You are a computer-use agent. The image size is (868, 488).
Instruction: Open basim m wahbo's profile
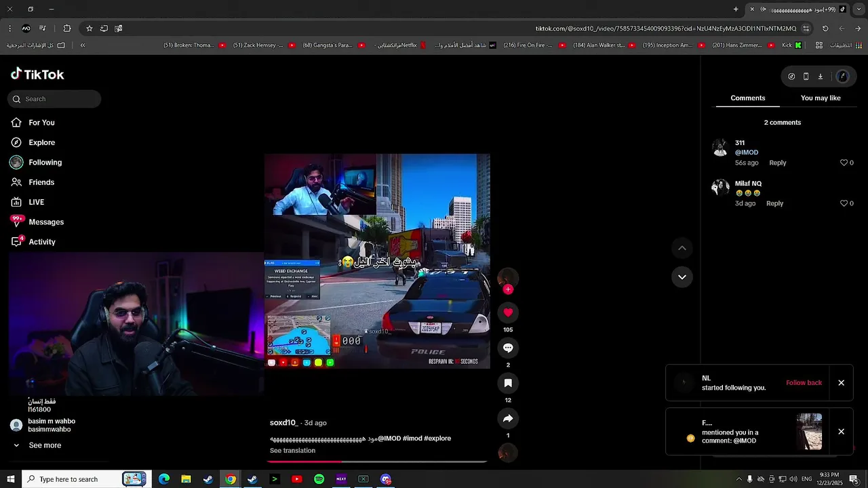51,425
